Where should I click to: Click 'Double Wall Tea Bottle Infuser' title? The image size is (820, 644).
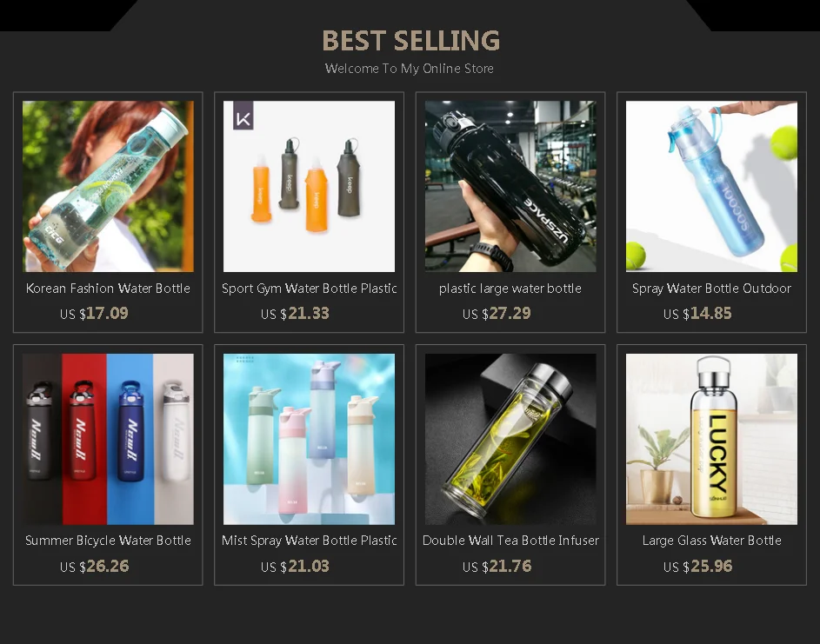(x=510, y=541)
